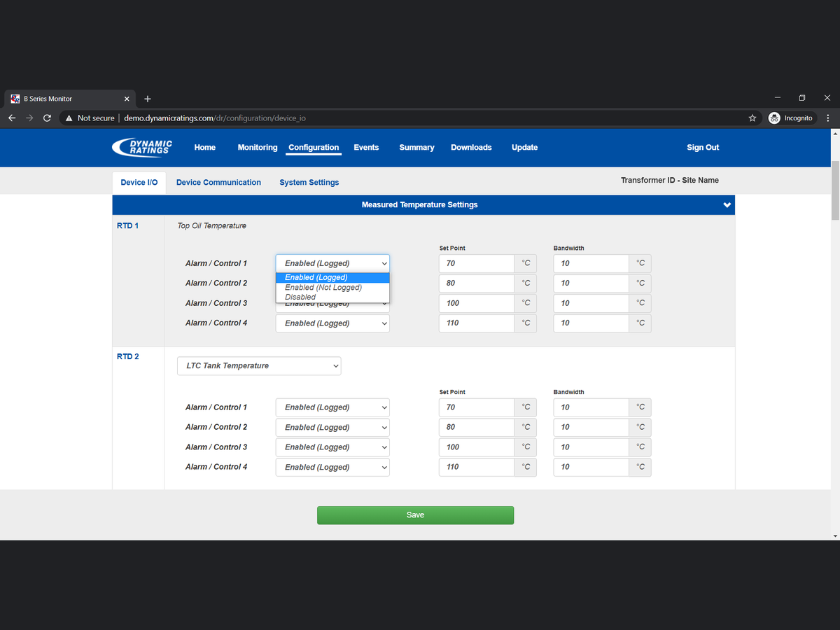The height and width of the screenshot is (630, 840).
Task: Switch to the System Settings tab
Action: click(309, 183)
